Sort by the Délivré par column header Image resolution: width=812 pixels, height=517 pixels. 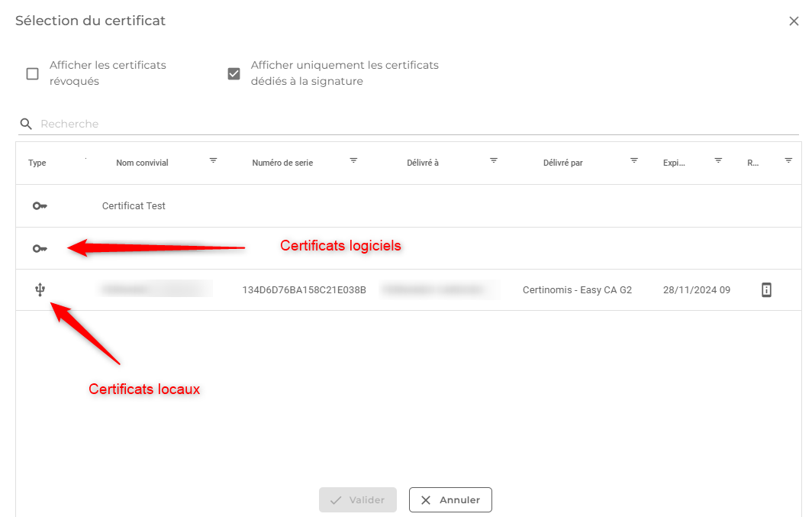(562, 163)
